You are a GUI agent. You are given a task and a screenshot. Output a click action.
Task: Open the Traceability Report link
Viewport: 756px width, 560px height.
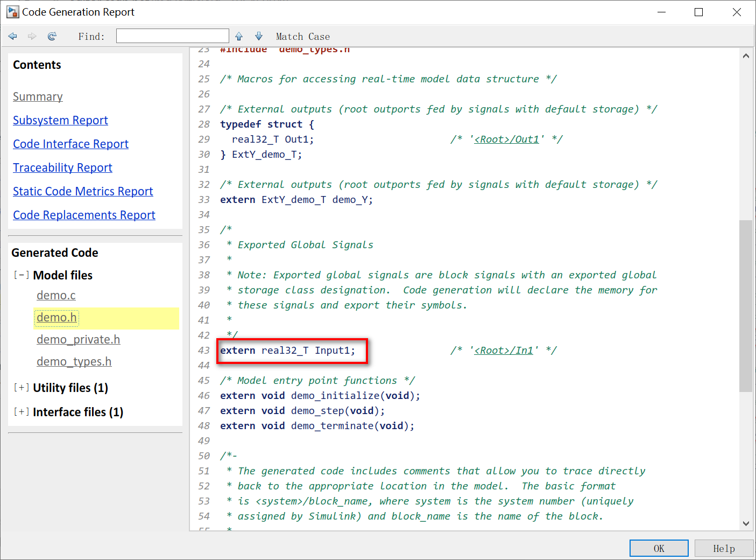[x=62, y=167]
